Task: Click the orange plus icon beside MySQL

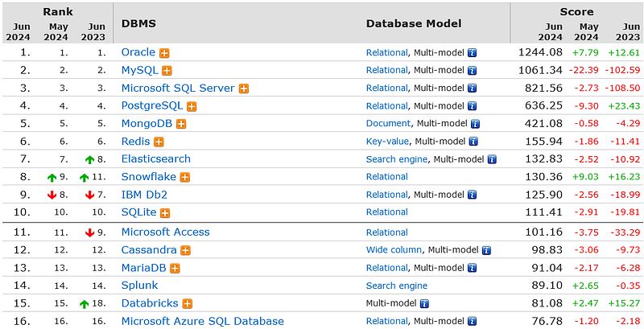Action: 165,71
